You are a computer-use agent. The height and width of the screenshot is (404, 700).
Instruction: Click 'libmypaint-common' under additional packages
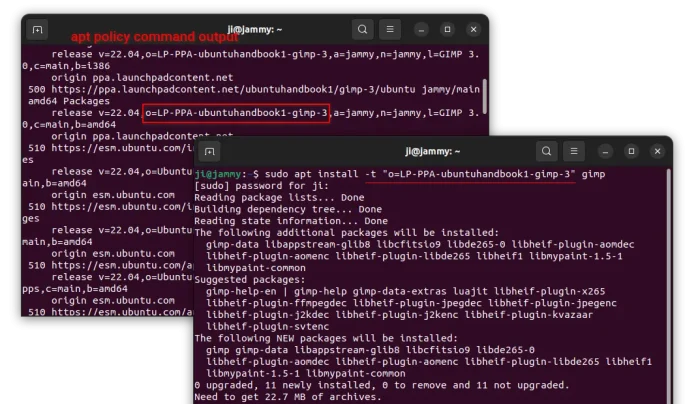click(x=256, y=268)
